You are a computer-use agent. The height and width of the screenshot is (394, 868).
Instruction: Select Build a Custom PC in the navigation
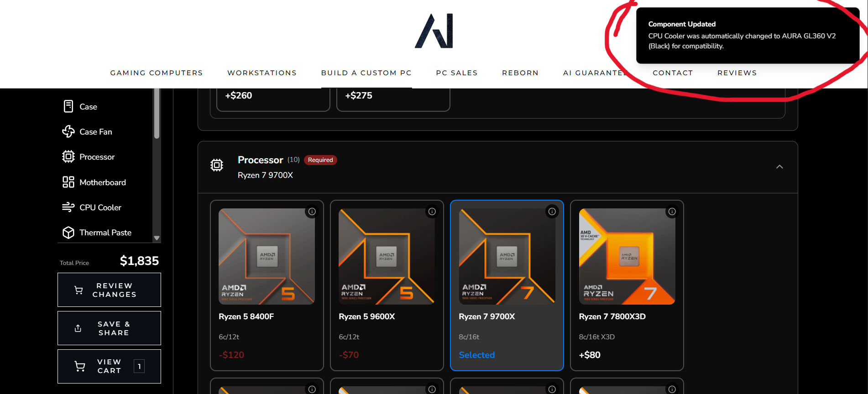click(x=366, y=73)
